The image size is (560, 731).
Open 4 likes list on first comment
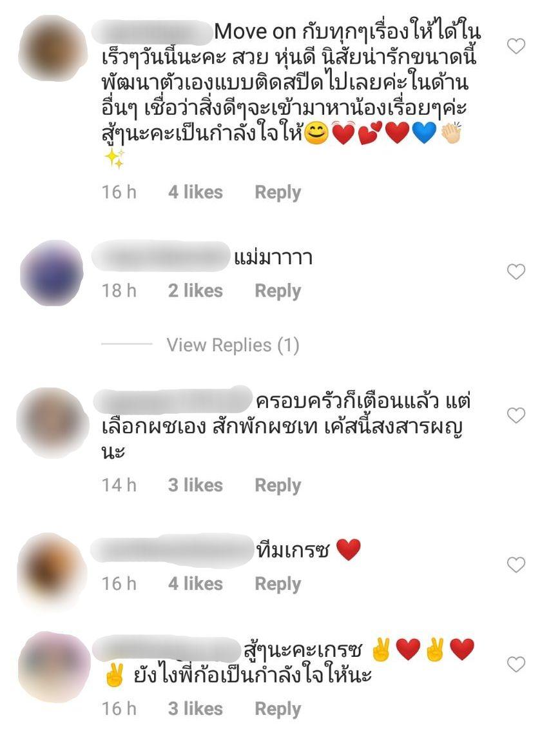coord(196,192)
